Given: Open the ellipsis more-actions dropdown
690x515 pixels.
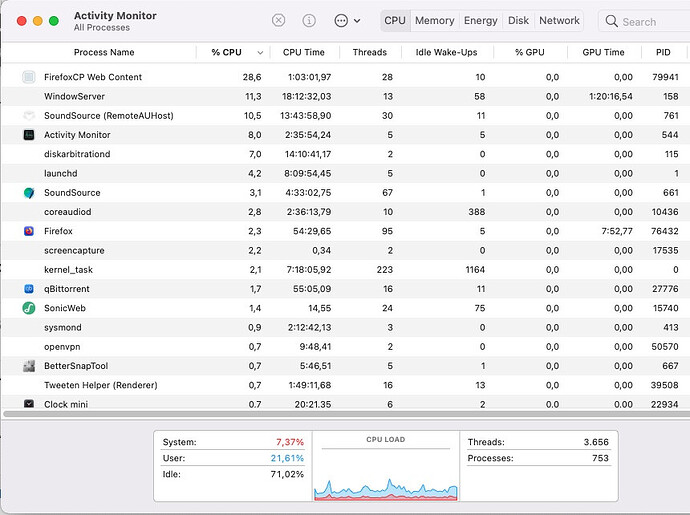Looking at the screenshot, I should click(x=346, y=20).
